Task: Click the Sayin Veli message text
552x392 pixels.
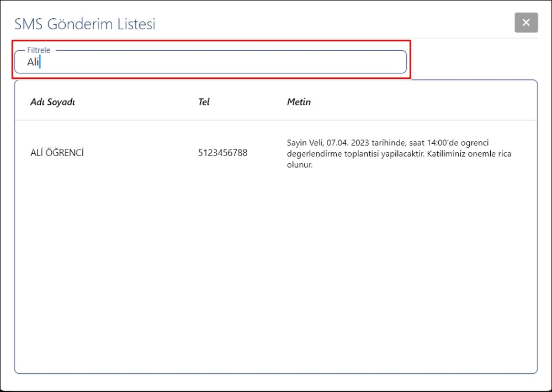Action: [399, 154]
